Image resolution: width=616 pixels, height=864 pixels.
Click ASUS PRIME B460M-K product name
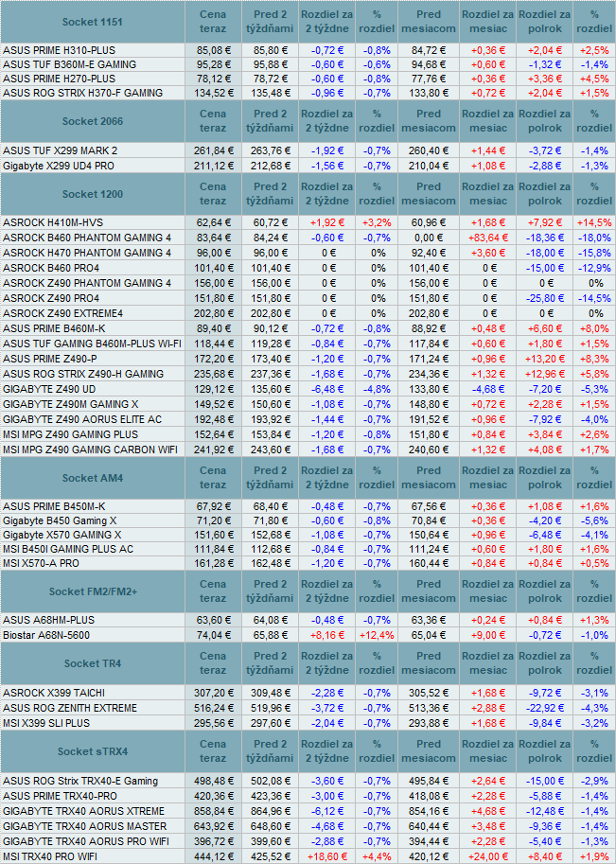pyautogui.click(x=54, y=328)
